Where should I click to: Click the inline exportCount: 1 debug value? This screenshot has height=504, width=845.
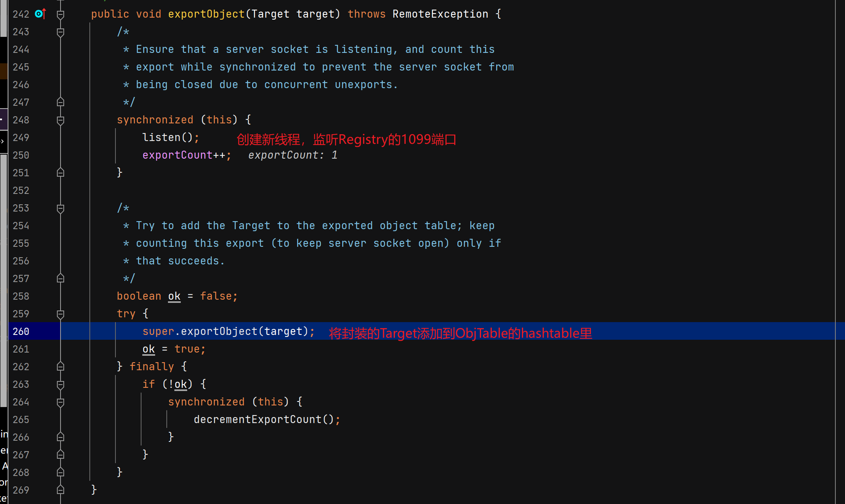(293, 155)
